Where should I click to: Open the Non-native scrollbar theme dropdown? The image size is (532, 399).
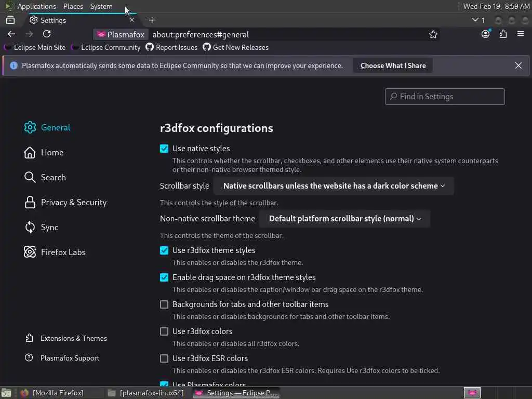pos(345,219)
